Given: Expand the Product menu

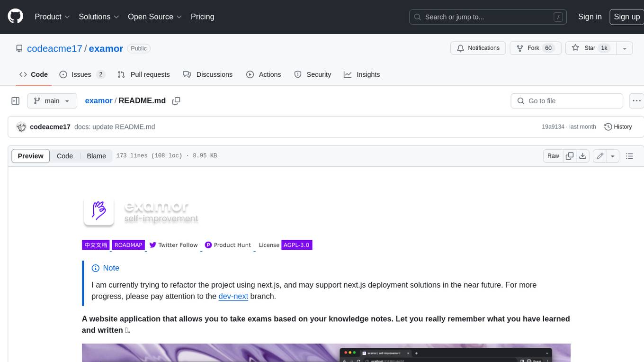Looking at the screenshot, I should point(52,17).
